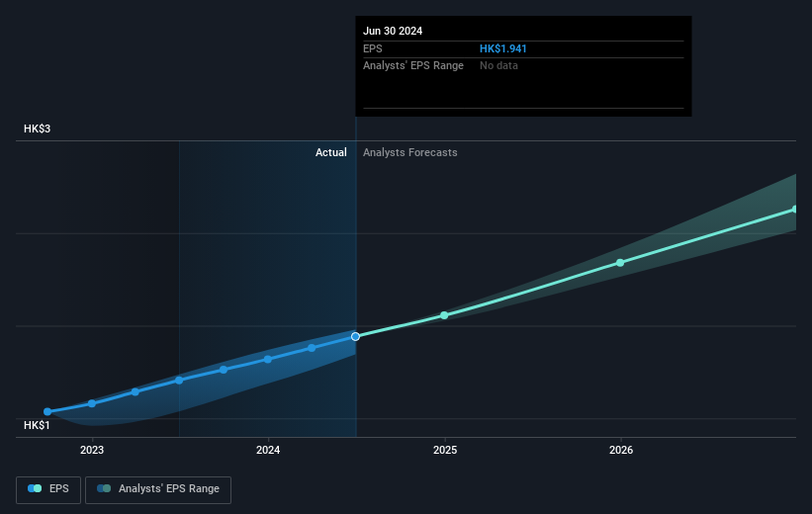This screenshot has height=514, width=812.
Task: Click the 'Analysts Forecasts' label
Action: (x=410, y=152)
